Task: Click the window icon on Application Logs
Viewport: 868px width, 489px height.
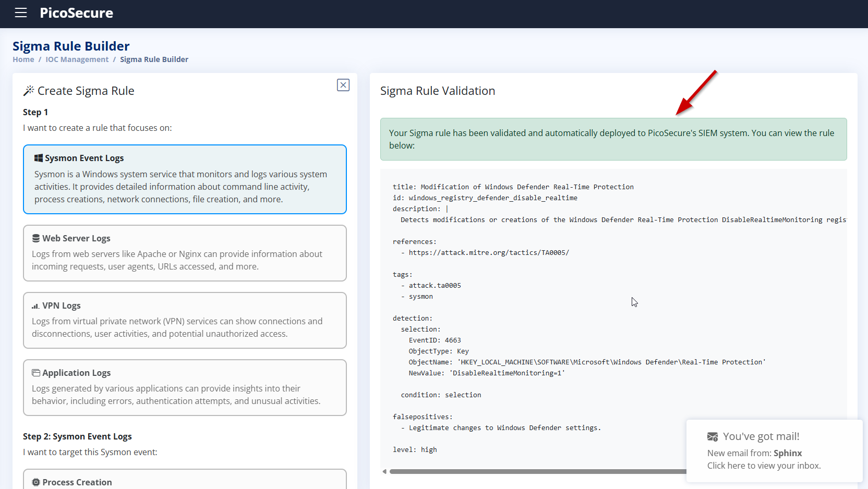Action: [36, 373]
